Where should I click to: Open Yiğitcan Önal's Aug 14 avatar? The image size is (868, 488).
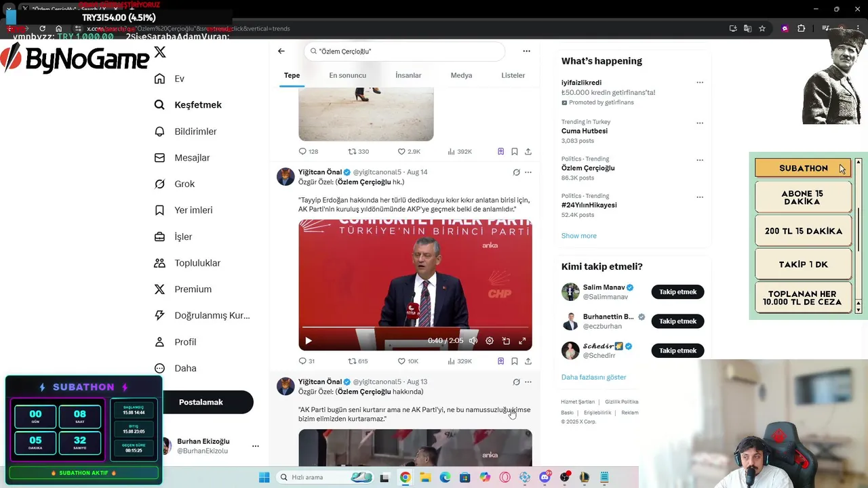(285, 177)
